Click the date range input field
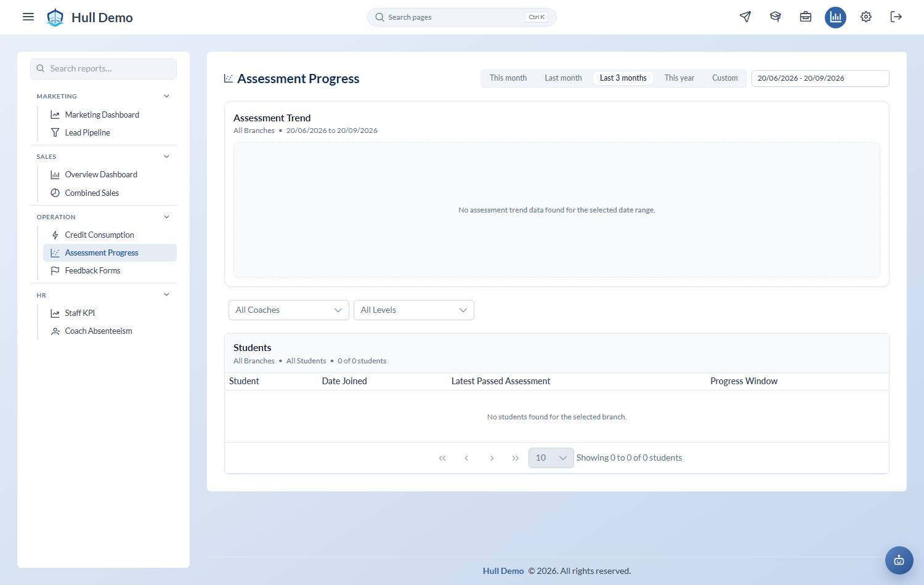 (820, 78)
